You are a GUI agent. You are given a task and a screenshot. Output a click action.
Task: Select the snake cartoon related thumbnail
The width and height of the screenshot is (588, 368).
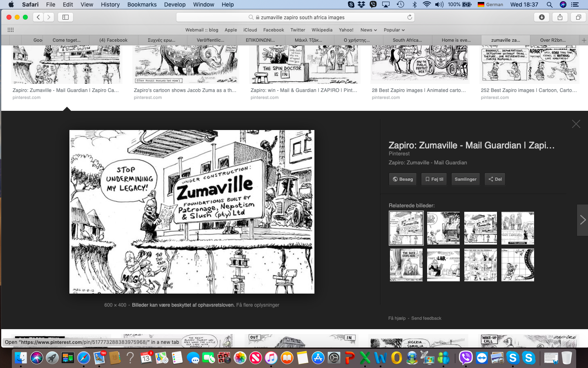coord(518,265)
